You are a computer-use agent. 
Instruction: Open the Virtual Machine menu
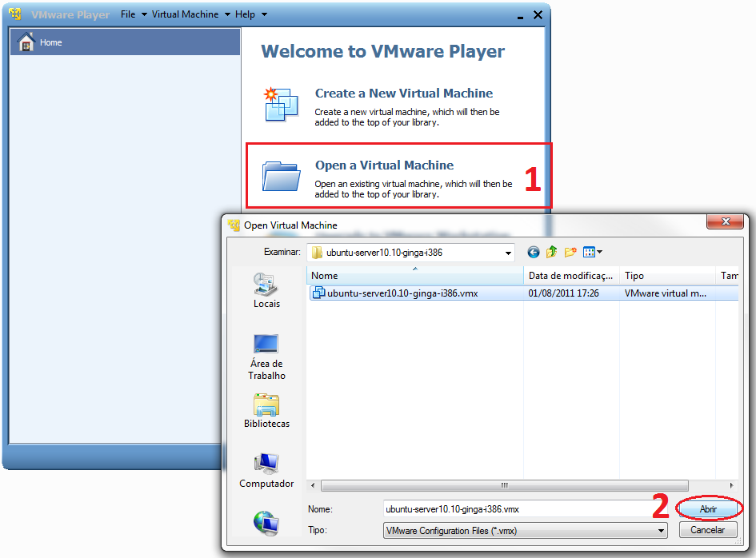[x=191, y=14]
